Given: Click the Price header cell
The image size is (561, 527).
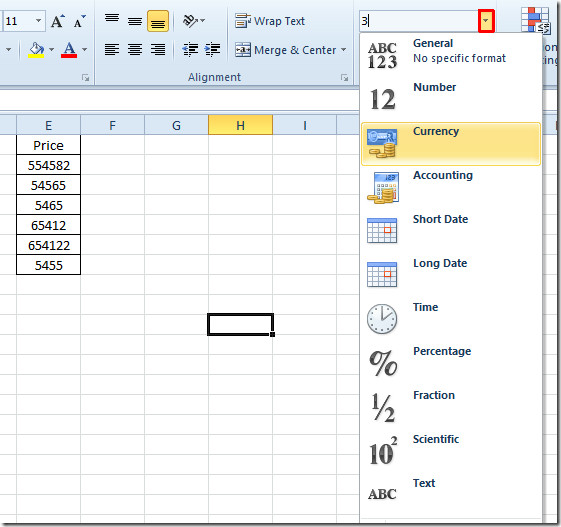Looking at the screenshot, I should pos(48,145).
